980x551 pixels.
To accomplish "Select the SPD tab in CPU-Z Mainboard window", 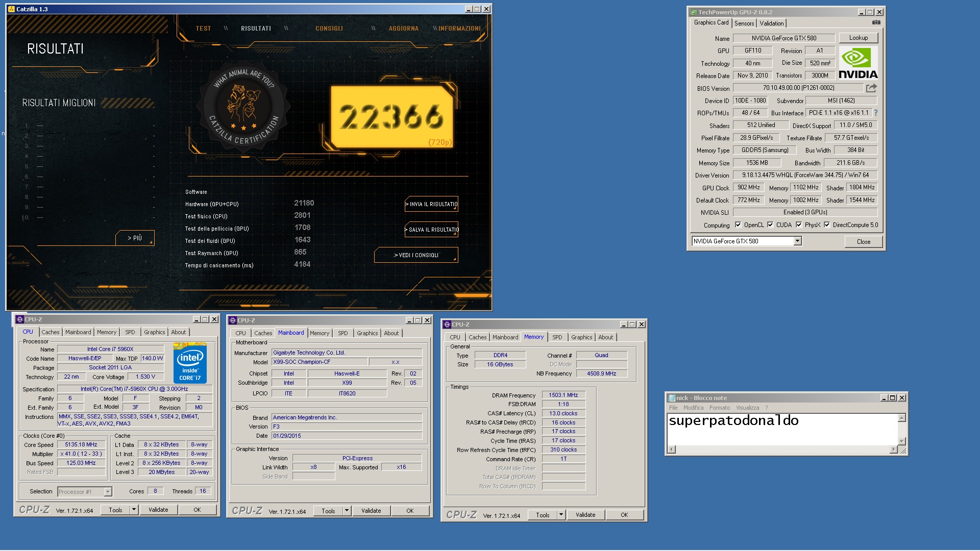I will 343,333.
